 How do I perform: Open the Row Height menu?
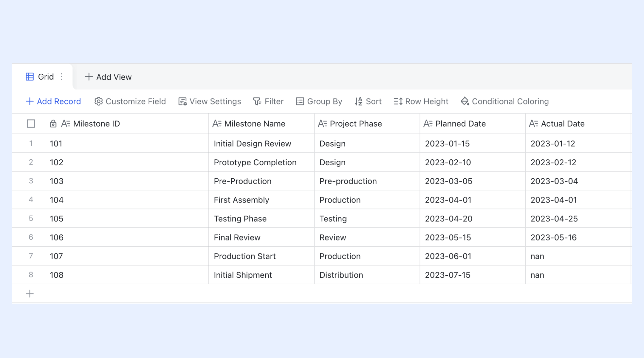coord(421,101)
